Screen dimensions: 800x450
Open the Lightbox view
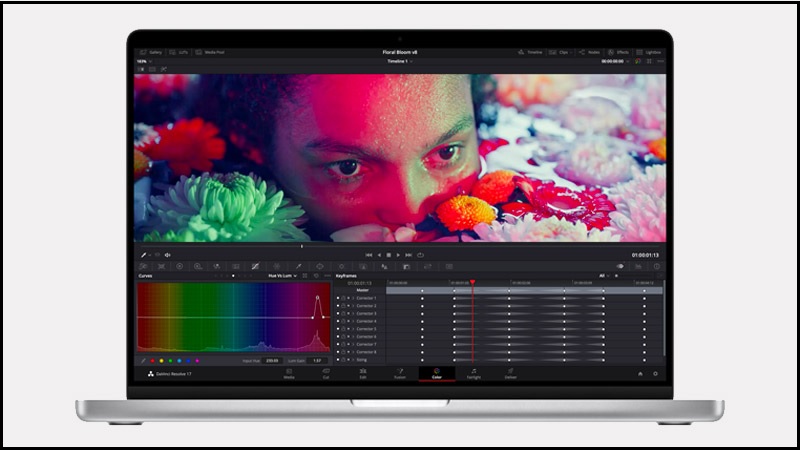pos(648,53)
